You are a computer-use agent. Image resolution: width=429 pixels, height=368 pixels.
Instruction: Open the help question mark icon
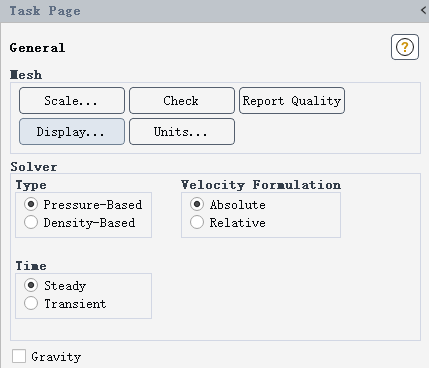[x=405, y=47]
